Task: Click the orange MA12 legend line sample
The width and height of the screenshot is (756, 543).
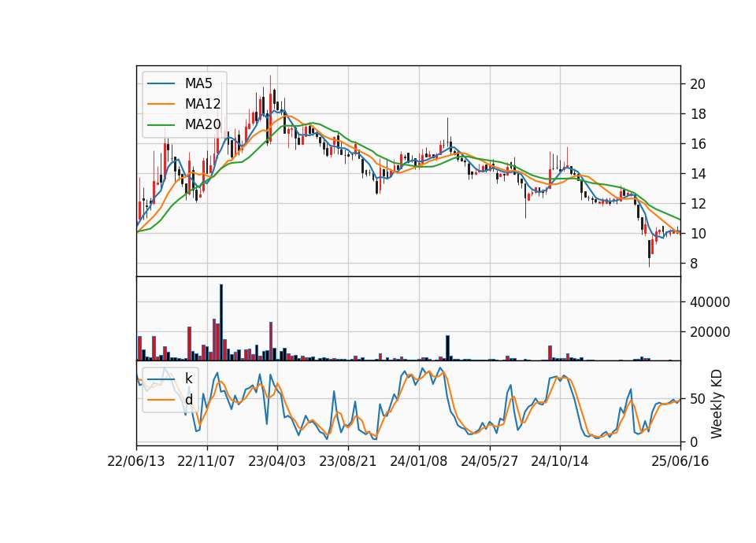Action: (161, 104)
